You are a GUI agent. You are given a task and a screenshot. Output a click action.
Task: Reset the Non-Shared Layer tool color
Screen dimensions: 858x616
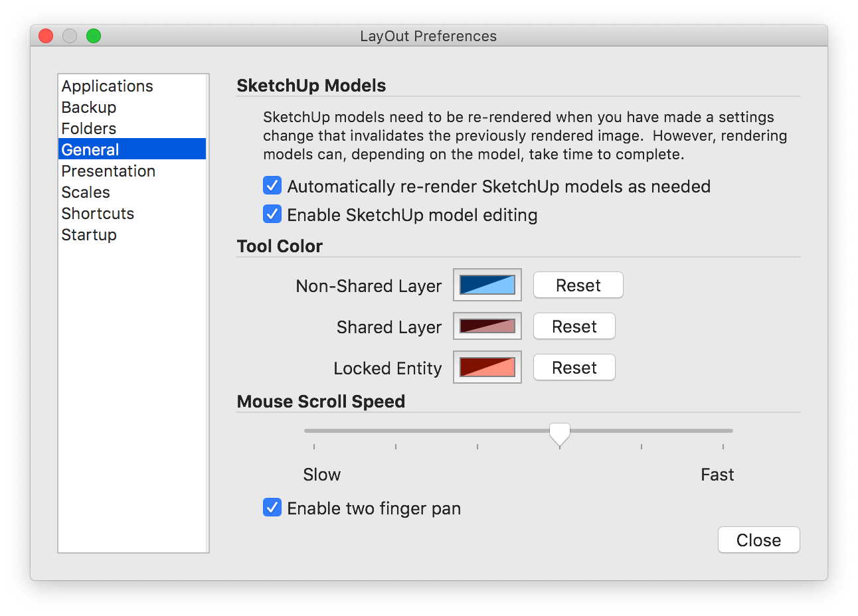point(578,285)
